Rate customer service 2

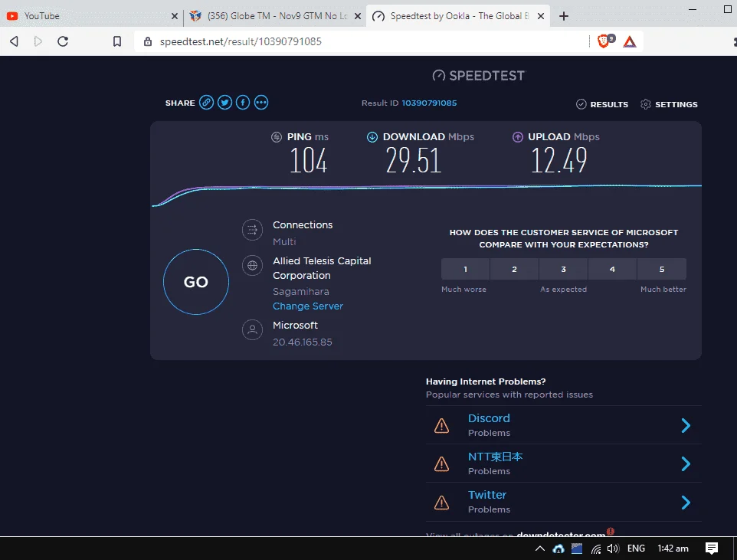tap(514, 270)
